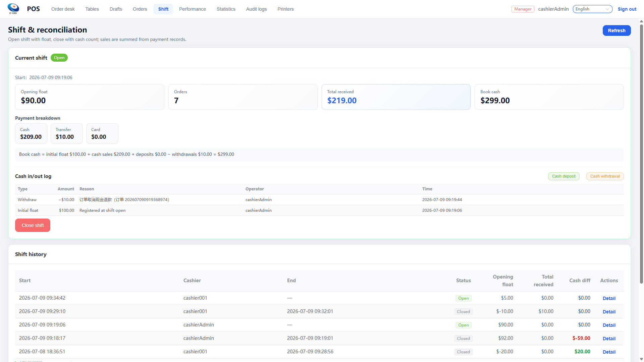Click the end time 2026-07-09 09:28:56
This screenshot has width=644, height=362.
click(310, 352)
